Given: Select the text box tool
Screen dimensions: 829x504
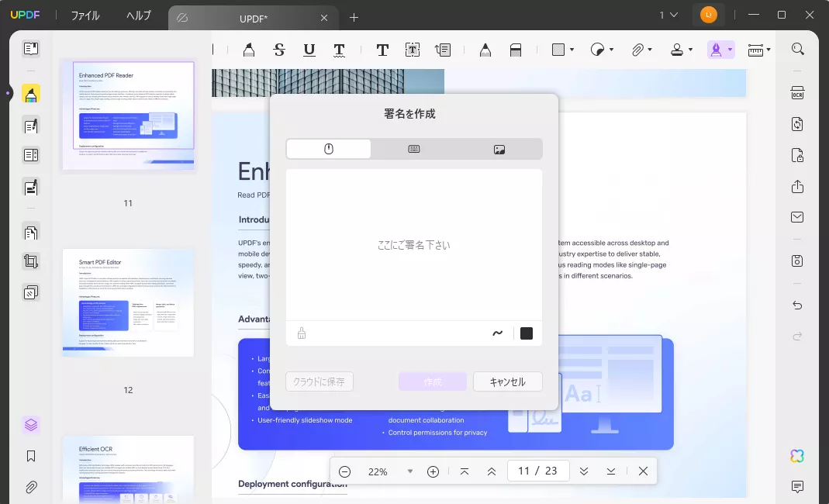Looking at the screenshot, I should 413,50.
